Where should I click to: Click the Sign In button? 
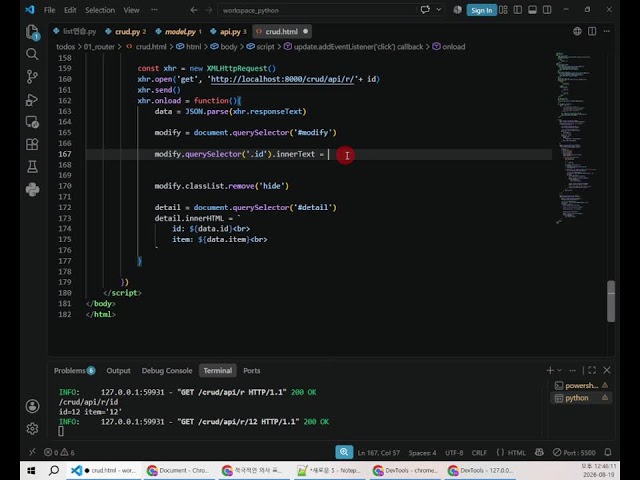[482, 10]
